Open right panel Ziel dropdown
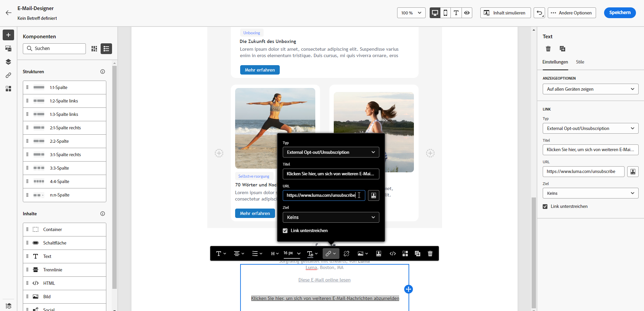 pyautogui.click(x=591, y=193)
